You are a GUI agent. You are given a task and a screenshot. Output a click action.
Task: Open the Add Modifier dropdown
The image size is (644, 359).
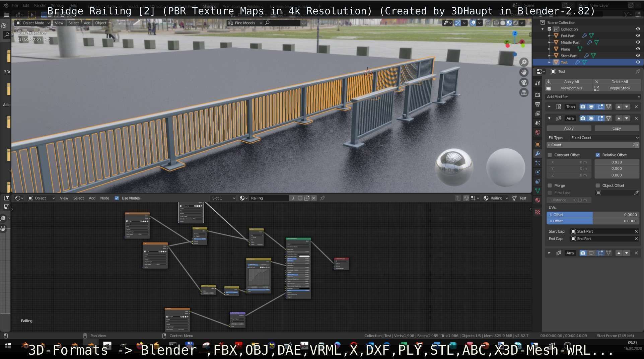pos(593,96)
